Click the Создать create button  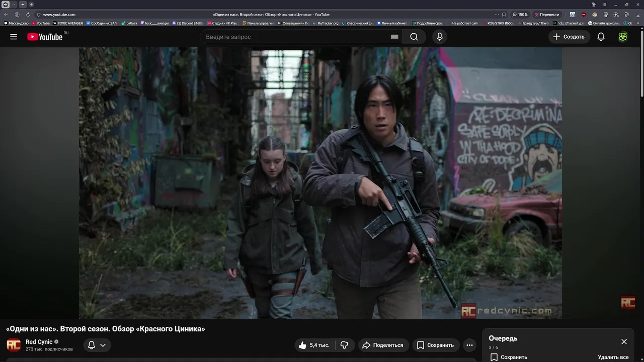coord(569,37)
